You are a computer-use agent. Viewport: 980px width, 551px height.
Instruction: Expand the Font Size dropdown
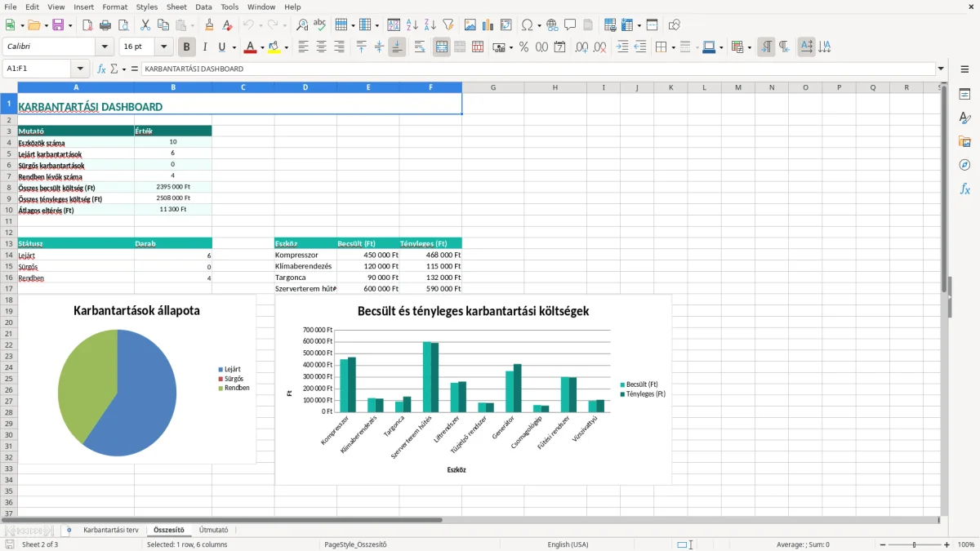coord(163,47)
